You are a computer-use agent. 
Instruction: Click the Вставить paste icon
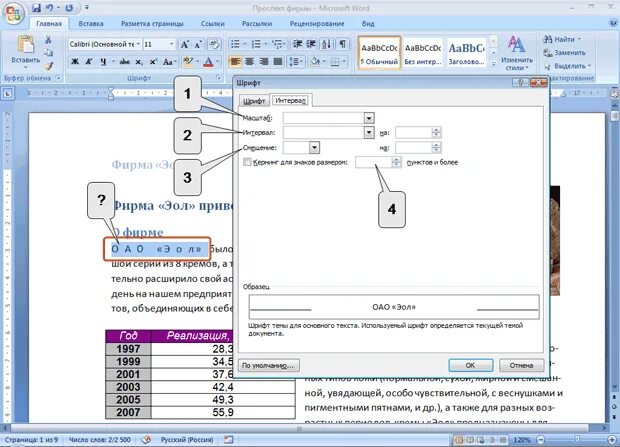tap(26, 44)
